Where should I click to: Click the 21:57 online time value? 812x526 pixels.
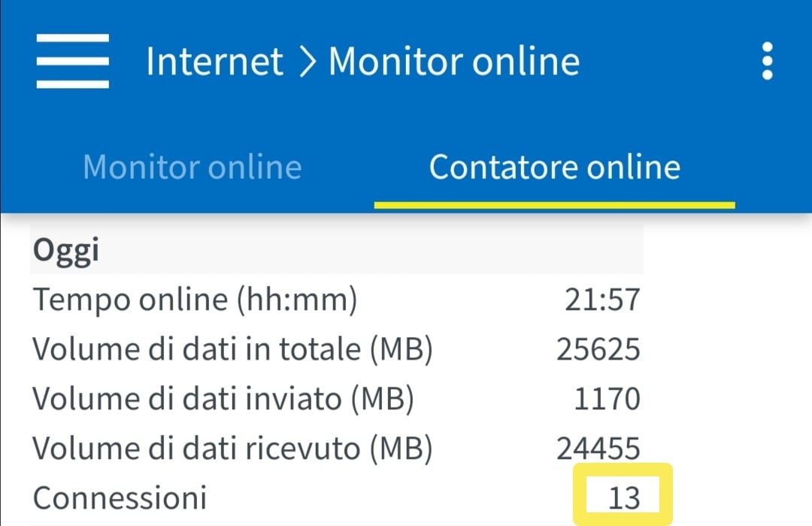(601, 300)
